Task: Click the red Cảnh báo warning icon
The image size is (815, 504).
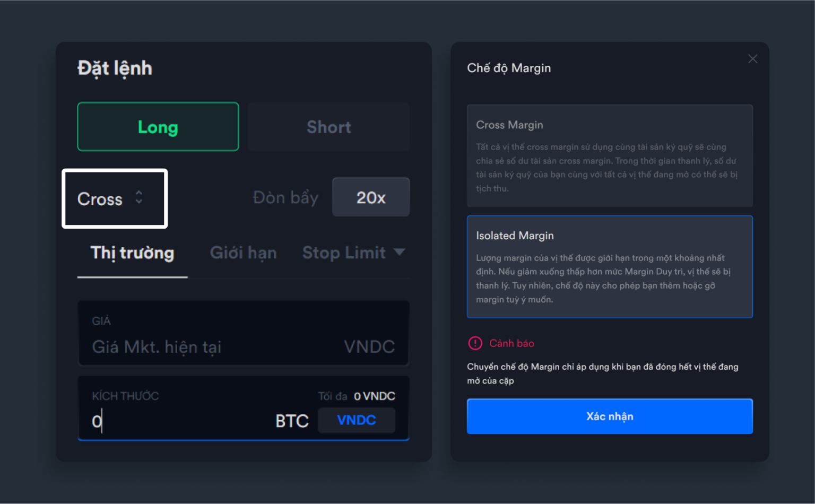Action: pos(475,343)
